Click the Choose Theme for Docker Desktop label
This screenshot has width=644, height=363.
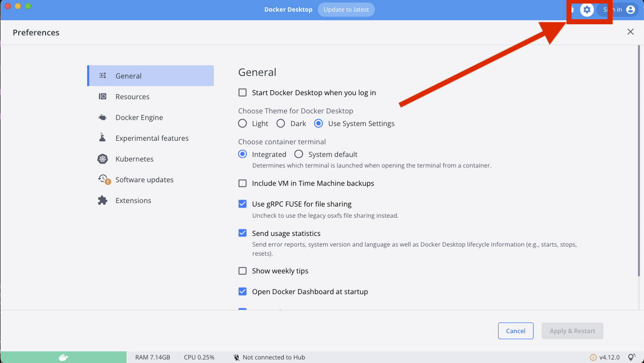296,111
